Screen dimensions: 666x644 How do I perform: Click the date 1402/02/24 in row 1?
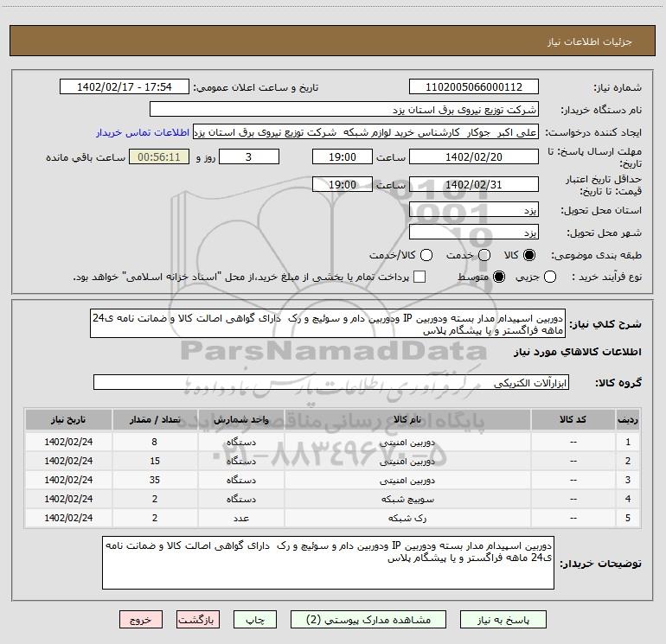tap(68, 443)
